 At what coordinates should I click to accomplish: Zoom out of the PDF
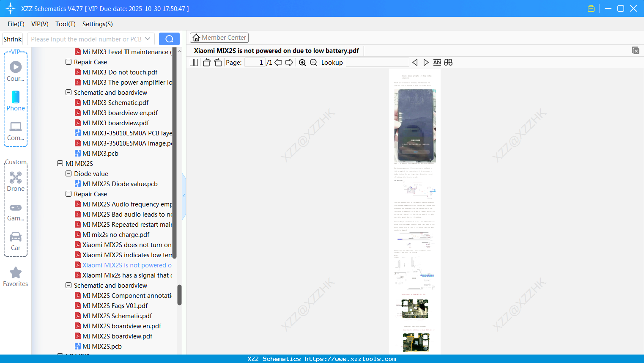click(313, 62)
